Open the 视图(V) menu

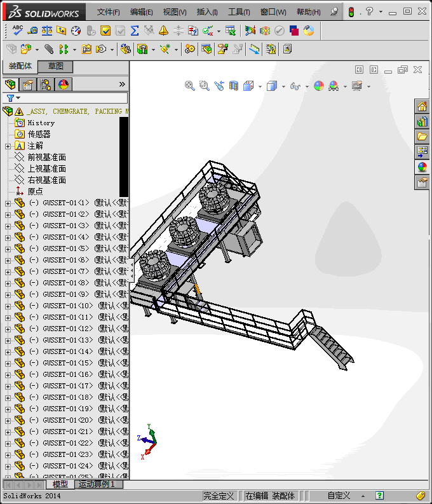(x=175, y=12)
